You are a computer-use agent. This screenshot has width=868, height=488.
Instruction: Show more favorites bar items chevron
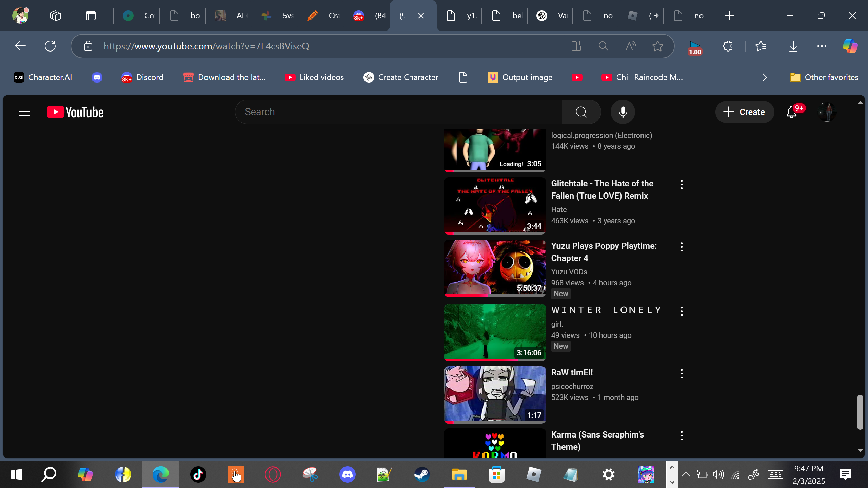coord(765,77)
